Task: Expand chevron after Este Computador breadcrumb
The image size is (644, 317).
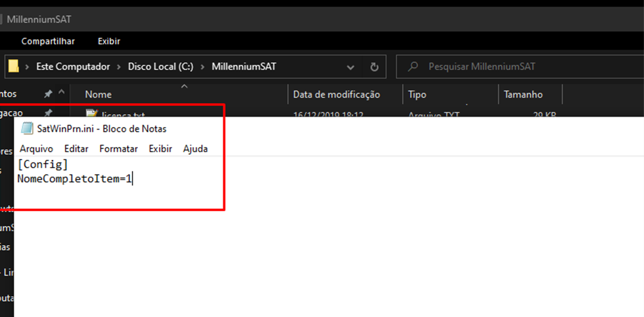Action: 119,67
